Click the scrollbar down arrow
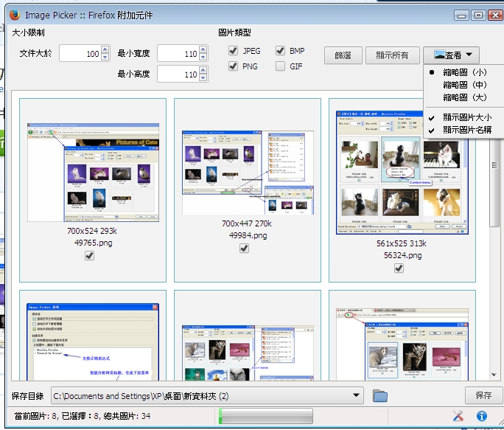The width and height of the screenshot is (504, 430). 494,375
